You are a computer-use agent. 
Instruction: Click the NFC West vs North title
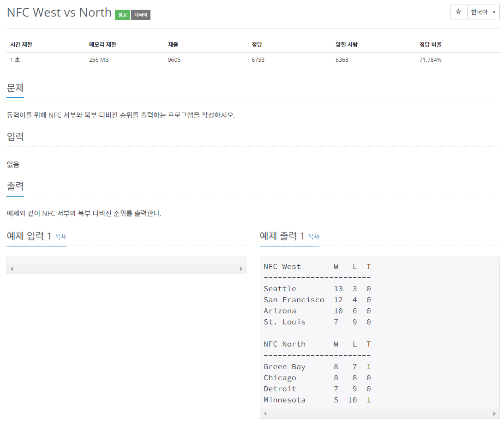[x=59, y=12]
